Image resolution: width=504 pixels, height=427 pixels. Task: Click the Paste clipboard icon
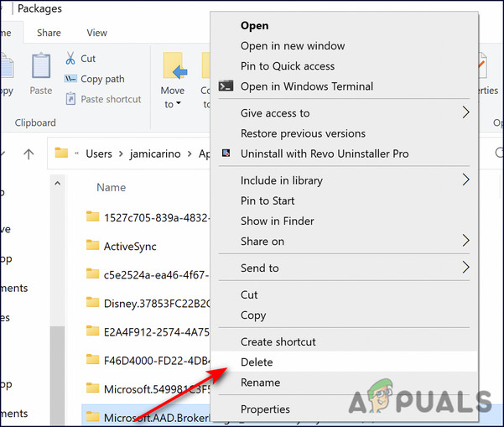(x=41, y=66)
